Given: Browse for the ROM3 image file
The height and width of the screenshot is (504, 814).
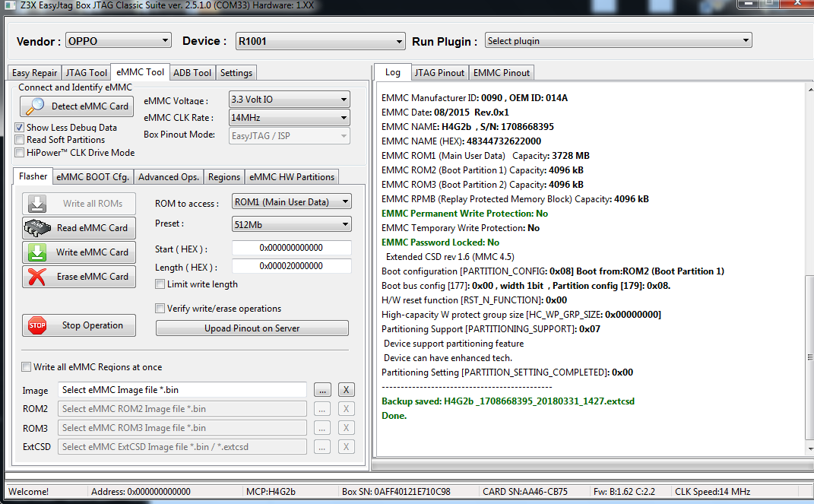Looking at the screenshot, I should [x=322, y=428].
